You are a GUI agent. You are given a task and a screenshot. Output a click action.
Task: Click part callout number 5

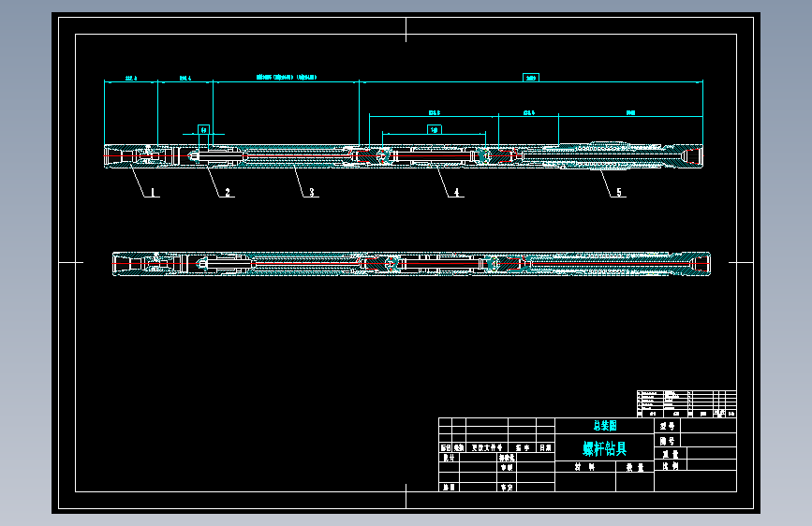tap(619, 193)
